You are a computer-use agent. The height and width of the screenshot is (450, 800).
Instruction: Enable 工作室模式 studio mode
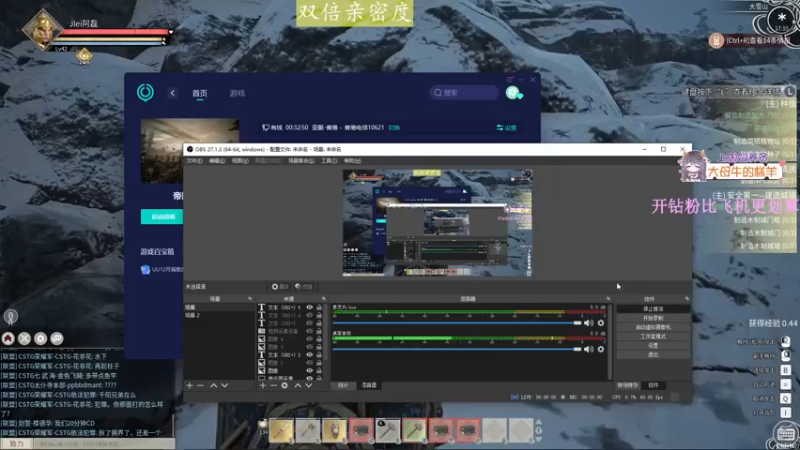[653, 336]
